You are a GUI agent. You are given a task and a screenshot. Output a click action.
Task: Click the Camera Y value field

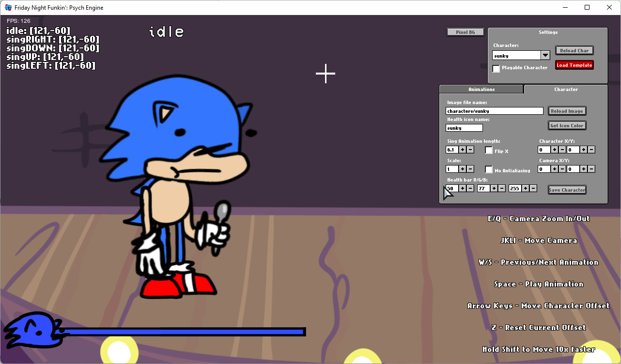(573, 169)
